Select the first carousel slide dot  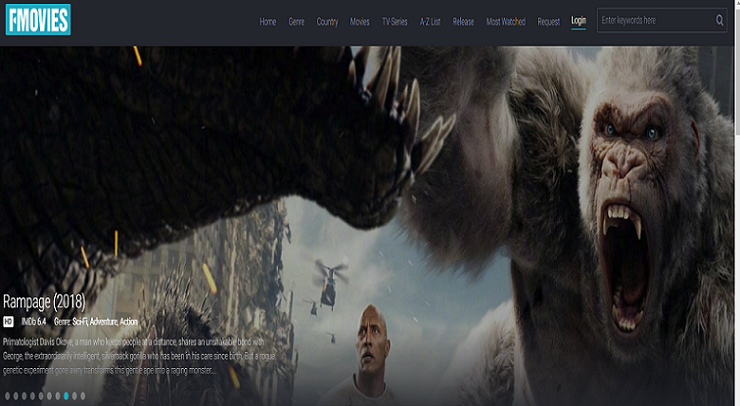tap(7, 396)
